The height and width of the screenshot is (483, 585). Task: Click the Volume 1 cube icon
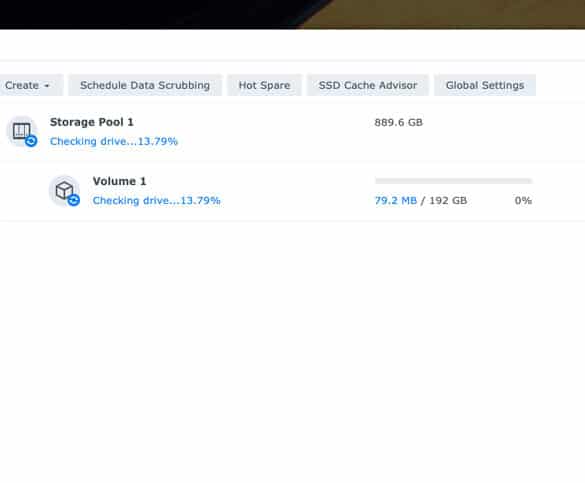(x=65, y=191)
